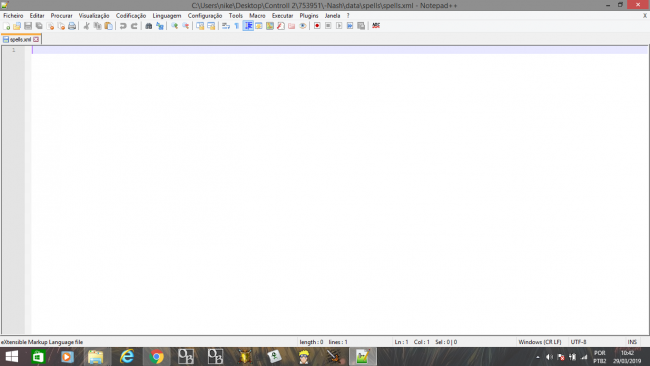
Task: Close document with X at menu bar right
Action: coord(645,16)
